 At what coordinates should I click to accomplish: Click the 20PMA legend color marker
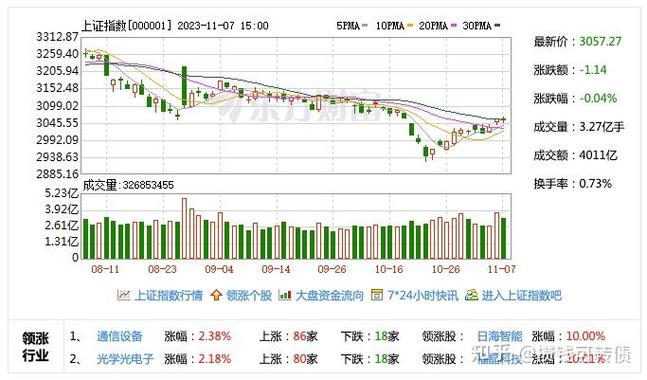pyautogui.click(x=453, y=26)
